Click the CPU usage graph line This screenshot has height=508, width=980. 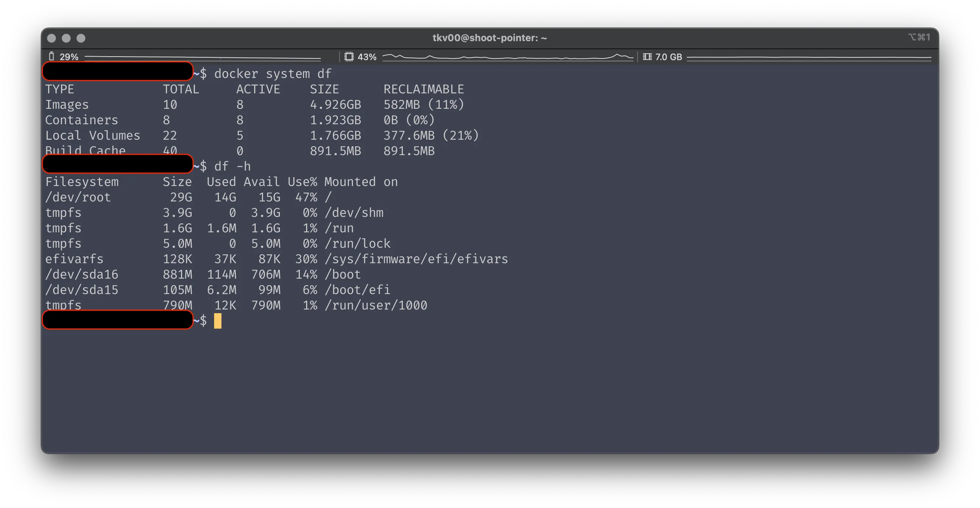(x=508, y=57)
